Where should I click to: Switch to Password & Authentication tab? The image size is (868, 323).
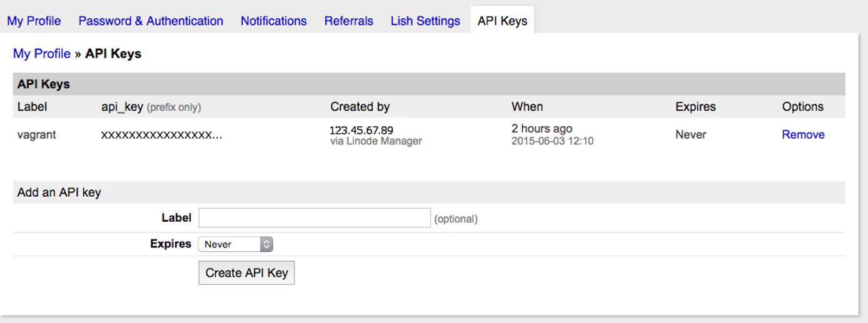(x=151, y=21)
